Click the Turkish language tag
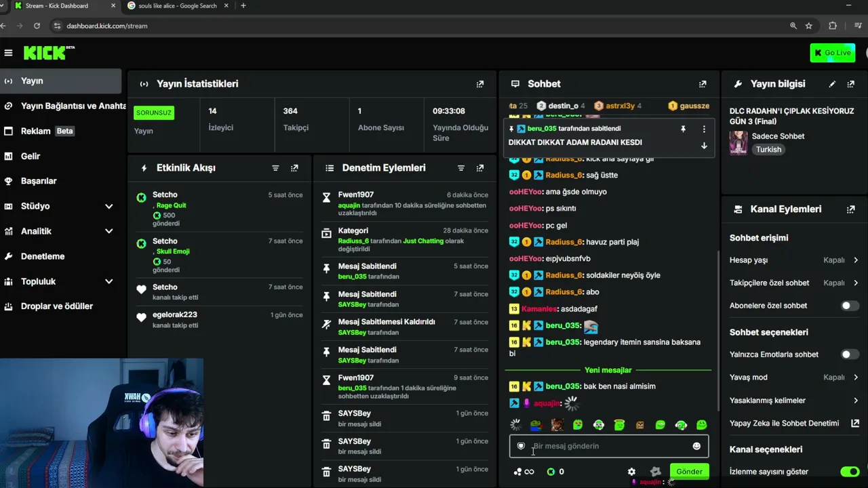The height and width of the screenshot is (488, 868). point(769,150)
